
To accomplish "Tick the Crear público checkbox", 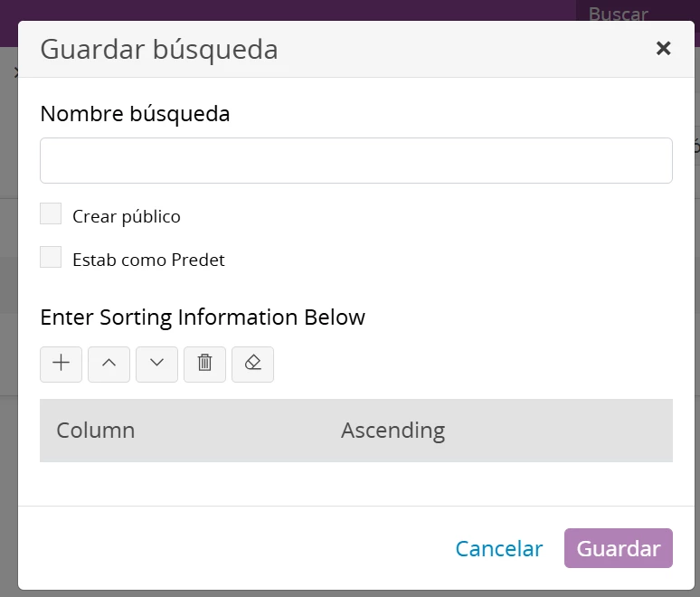I will point(51,213).
